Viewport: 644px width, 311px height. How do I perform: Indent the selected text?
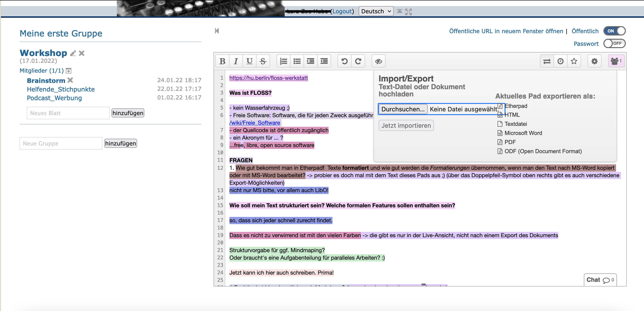tap(311, 61)
